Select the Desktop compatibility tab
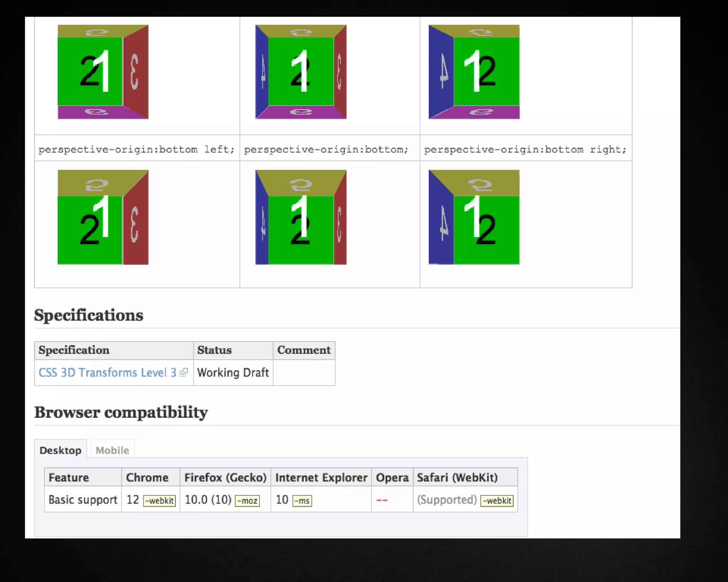728x582 pixels. click(x=60, y=450)
